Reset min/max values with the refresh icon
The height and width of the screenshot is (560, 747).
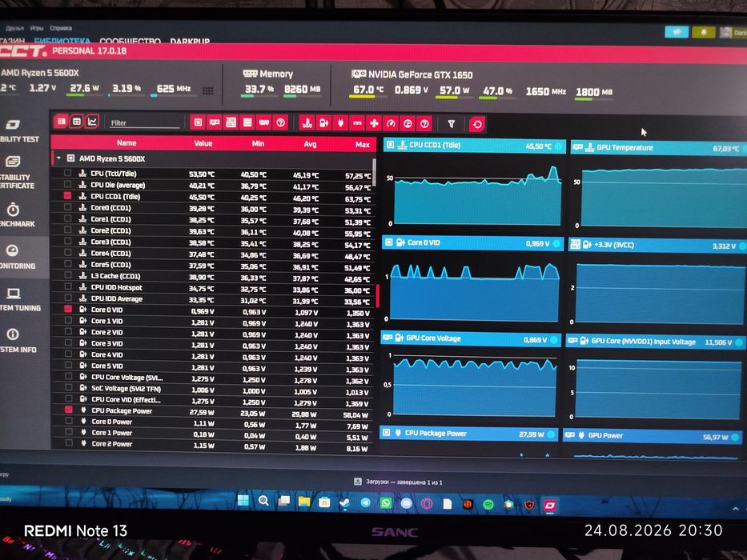(477, 125)
